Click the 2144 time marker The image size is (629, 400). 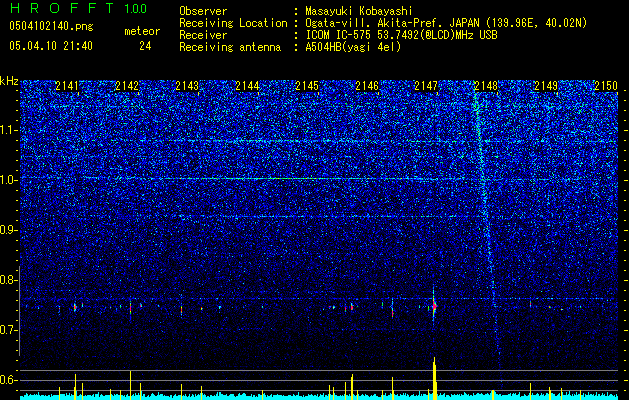coord(247,86)
